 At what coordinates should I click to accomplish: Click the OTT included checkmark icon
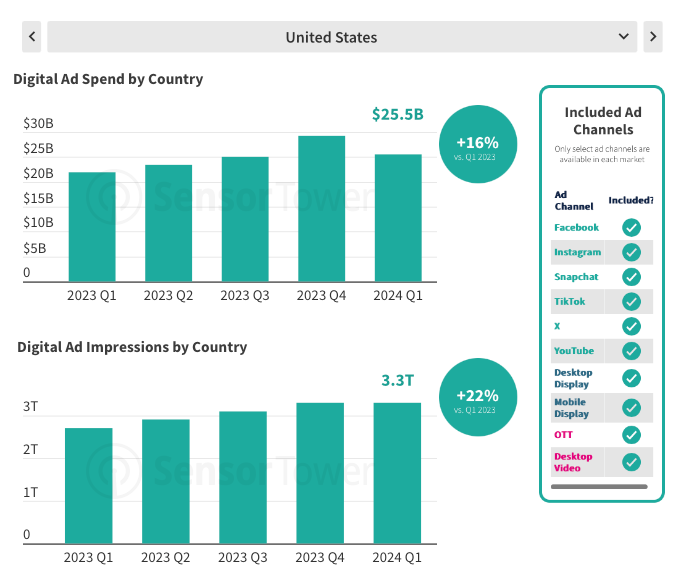(631, 435)
